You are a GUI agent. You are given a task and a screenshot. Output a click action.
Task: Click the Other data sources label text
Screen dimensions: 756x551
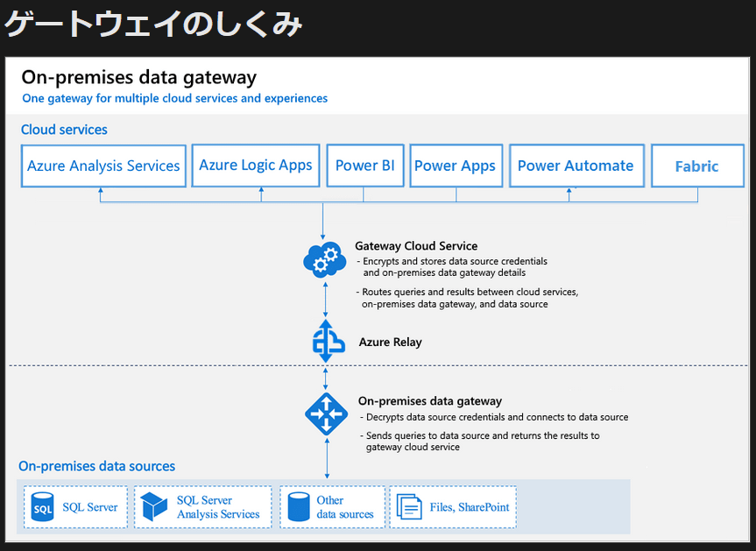coord(345,507)
